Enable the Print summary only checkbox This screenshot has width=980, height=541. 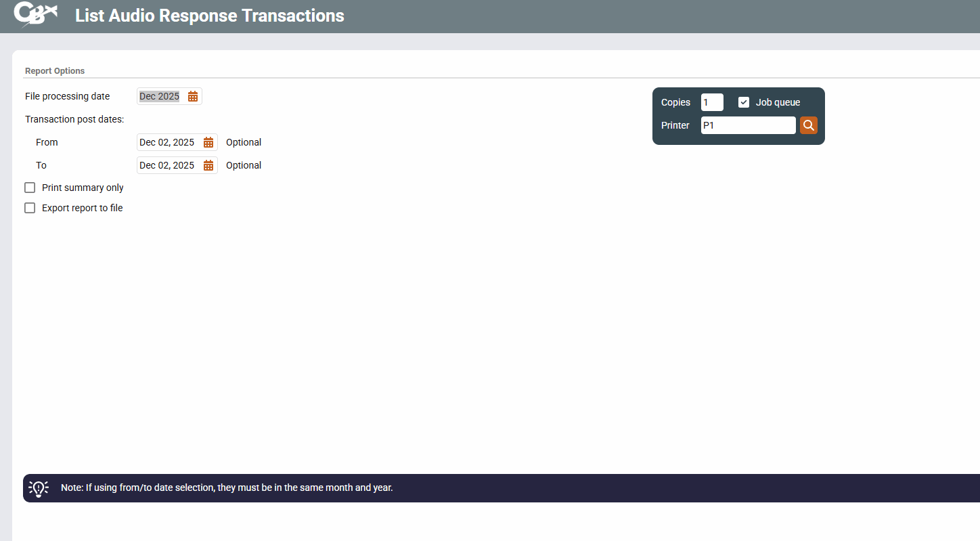coord(30,188)
